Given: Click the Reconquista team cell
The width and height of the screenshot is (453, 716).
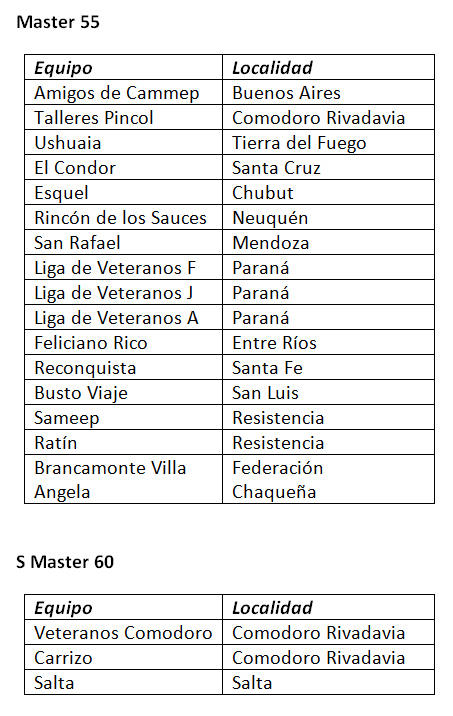Looking at the screenshot, I should [x=123, y=368].
